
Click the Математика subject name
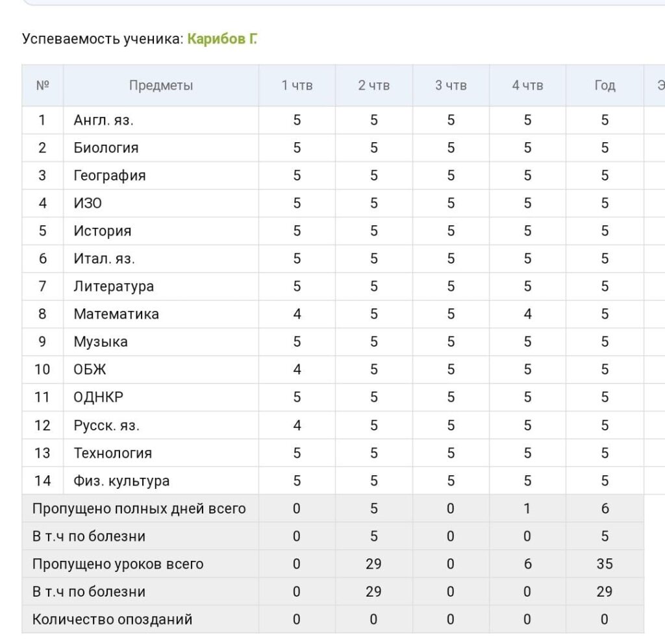[116, 314]
